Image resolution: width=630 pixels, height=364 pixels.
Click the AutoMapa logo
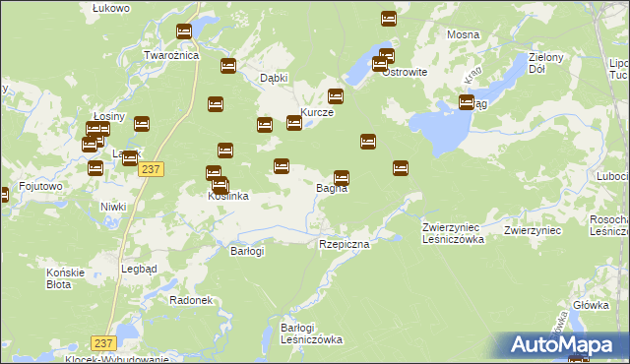click(x=562, y=344)
